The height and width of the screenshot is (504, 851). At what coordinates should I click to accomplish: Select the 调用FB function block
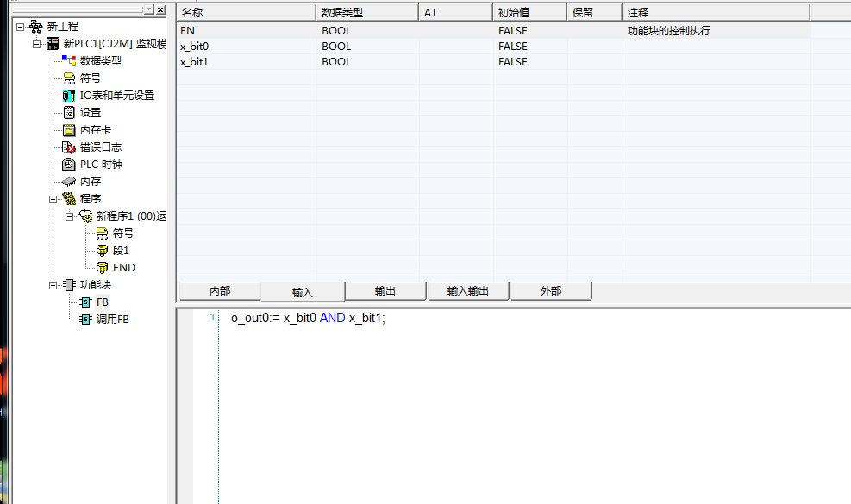tap(112, 319)
